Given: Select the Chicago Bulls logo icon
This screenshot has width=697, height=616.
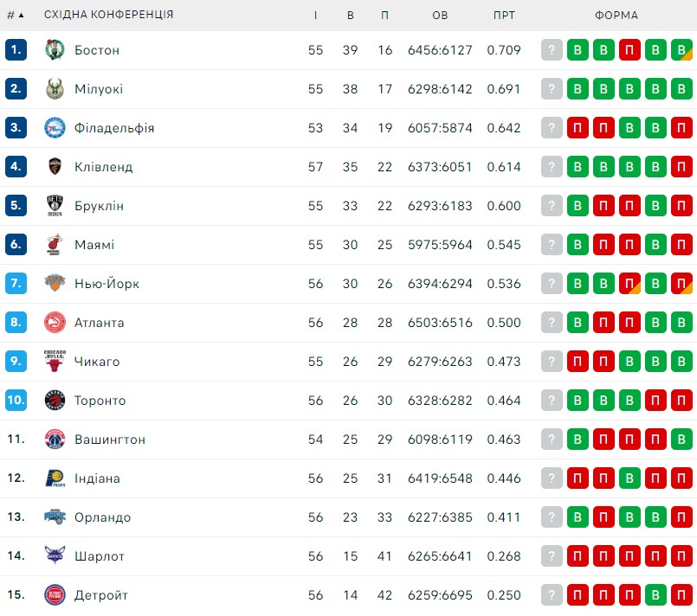Looking at the screenshot, I should tap(55, 361).
